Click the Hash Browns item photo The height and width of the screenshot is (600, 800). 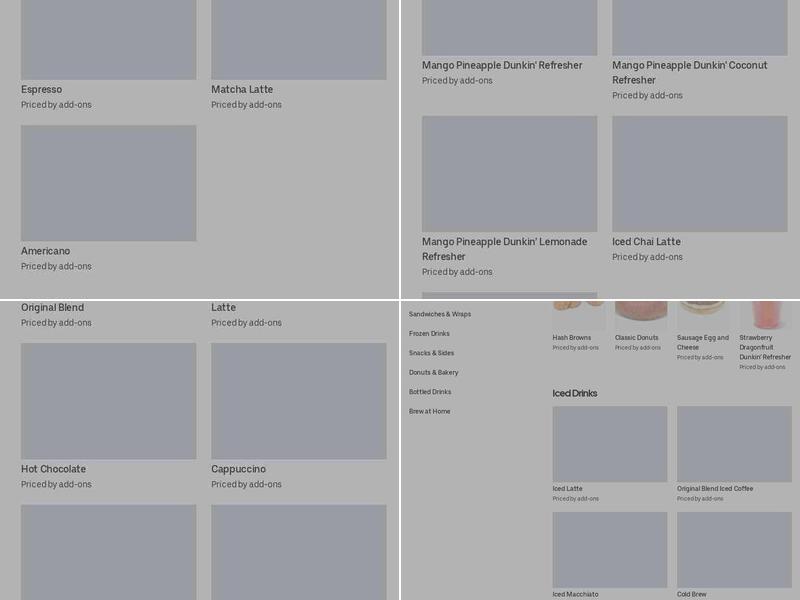[x=579, y=314]
